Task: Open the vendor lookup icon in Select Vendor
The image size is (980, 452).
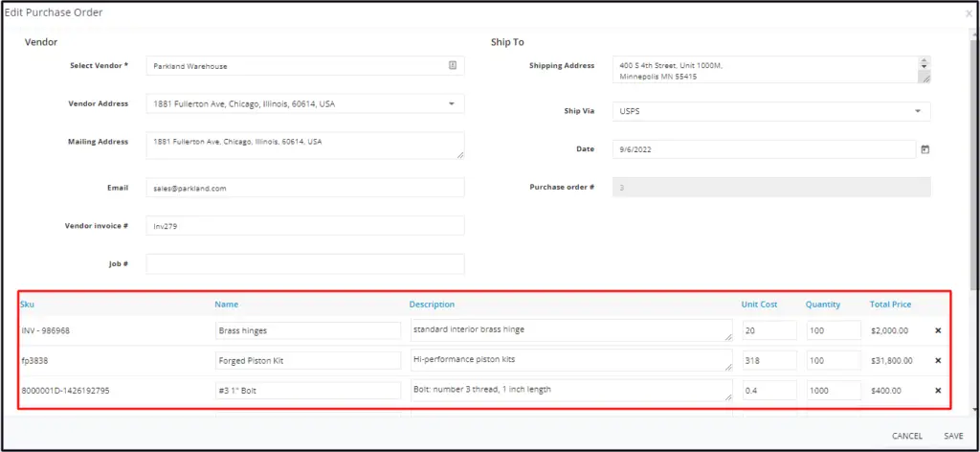Action: (x=453, y=65)
